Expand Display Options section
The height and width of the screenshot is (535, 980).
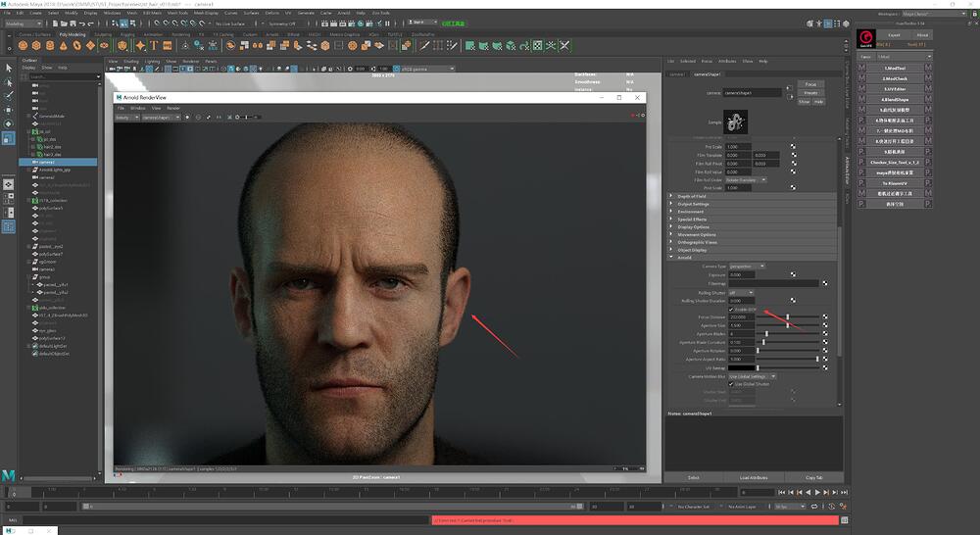tap(672, 227)
